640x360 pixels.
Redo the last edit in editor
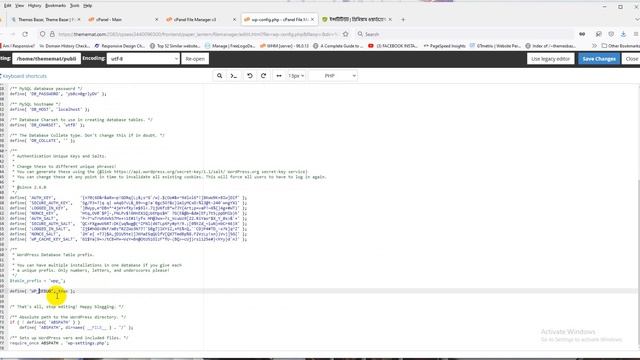point(264,76)
